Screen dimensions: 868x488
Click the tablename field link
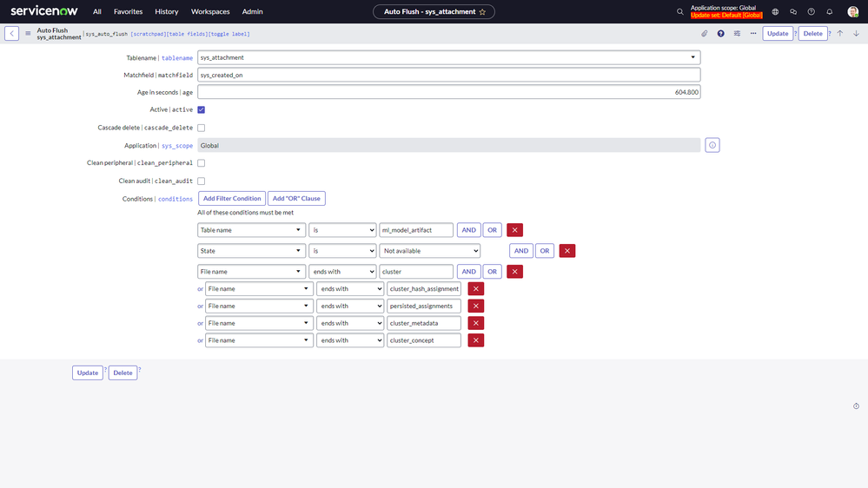tap(177, 58)
